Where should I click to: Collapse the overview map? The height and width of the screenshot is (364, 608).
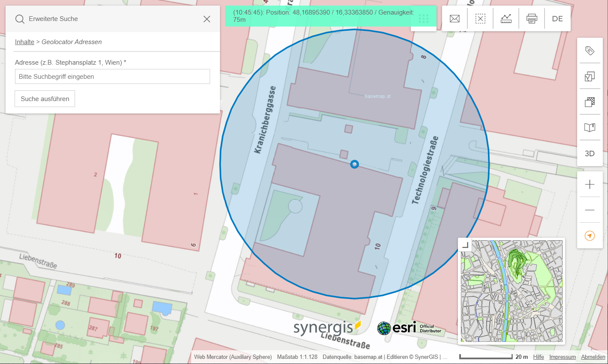tap(465, 245)
